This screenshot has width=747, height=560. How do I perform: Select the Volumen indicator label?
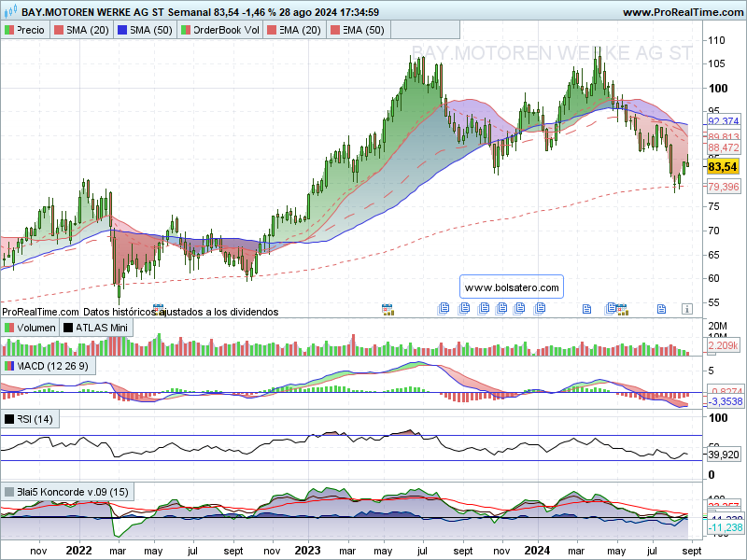pyautogui.click(x=31, y=328)
